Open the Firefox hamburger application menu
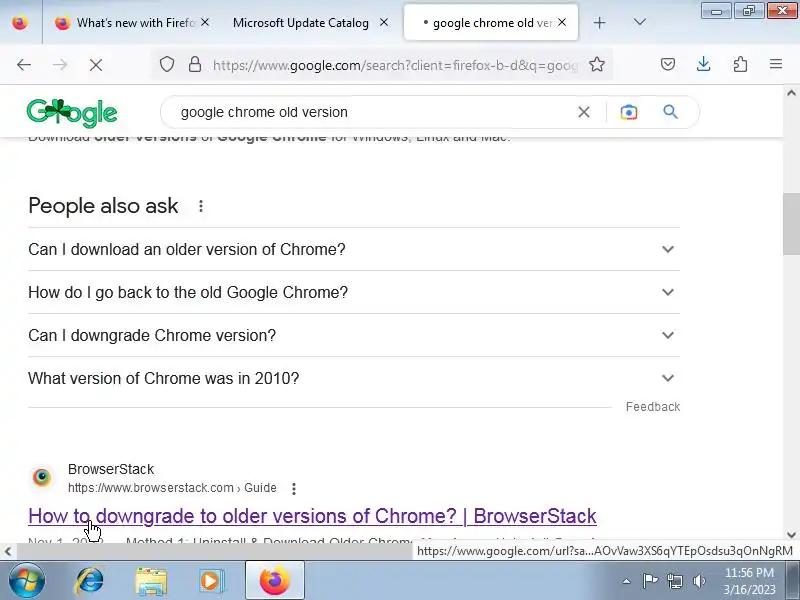 point(776,64)
